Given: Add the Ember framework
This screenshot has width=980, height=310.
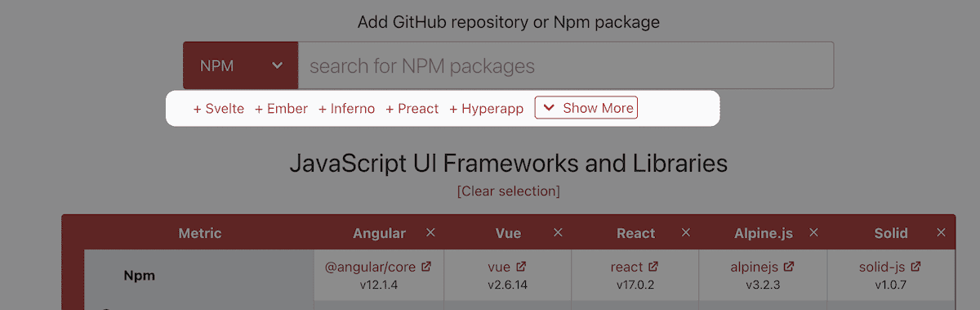Looking at the screenshot, I should click(281, 108).
